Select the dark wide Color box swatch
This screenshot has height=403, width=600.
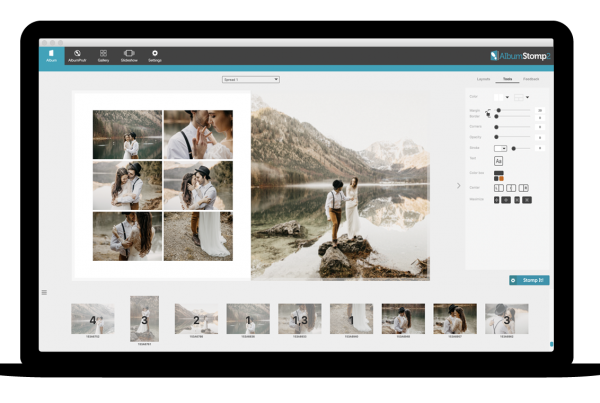[499, 173]
